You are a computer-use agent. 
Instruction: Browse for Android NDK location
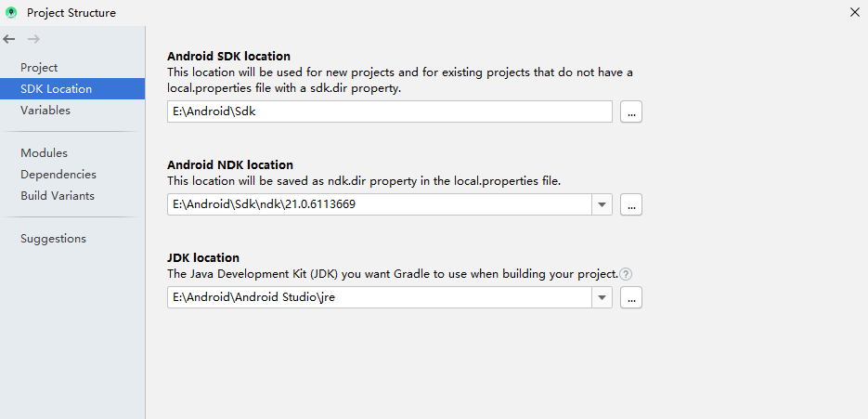click(x=631, y=204)
